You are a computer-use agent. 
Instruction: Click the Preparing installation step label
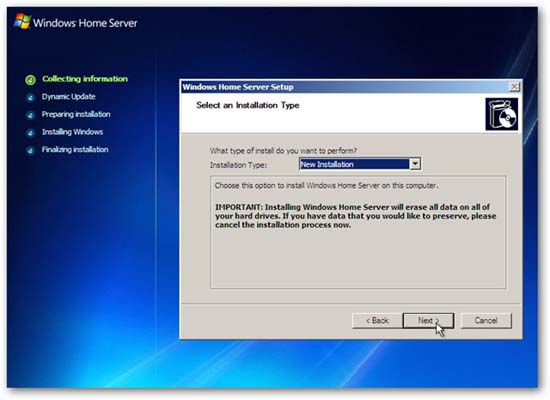coord(76,114)
